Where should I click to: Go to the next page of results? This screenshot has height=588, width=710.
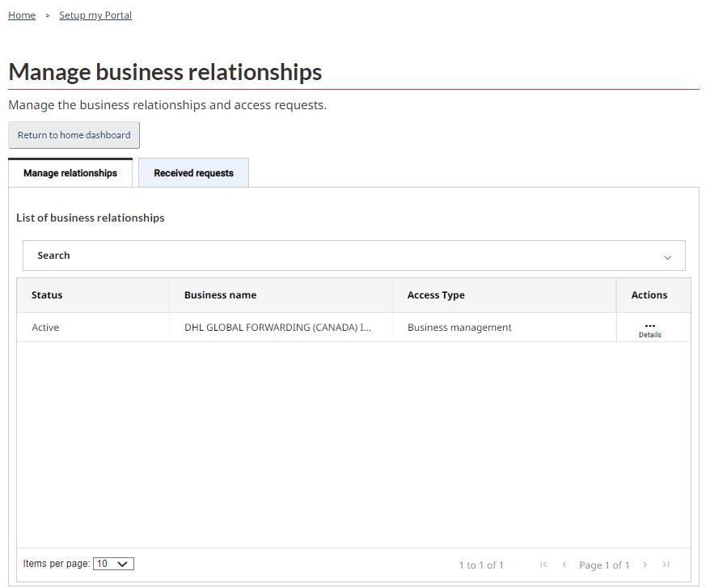[x=644, y=565]
